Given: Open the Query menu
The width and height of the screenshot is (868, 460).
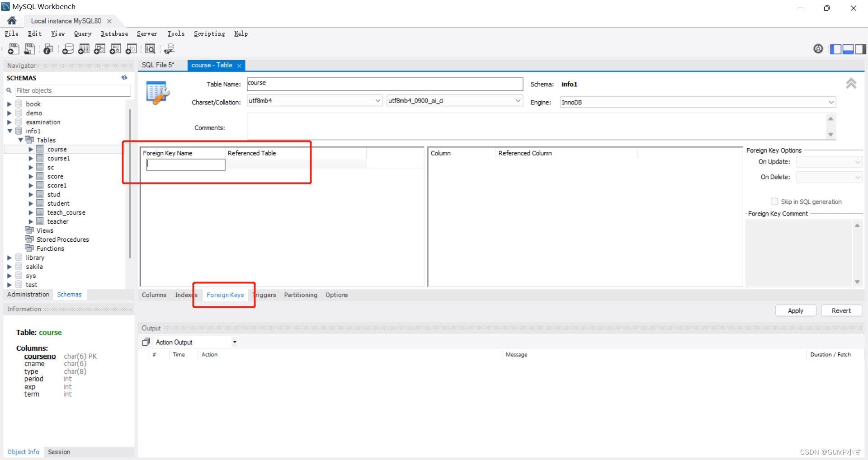Looking at the screenshot, I should [x=83, y=33].
